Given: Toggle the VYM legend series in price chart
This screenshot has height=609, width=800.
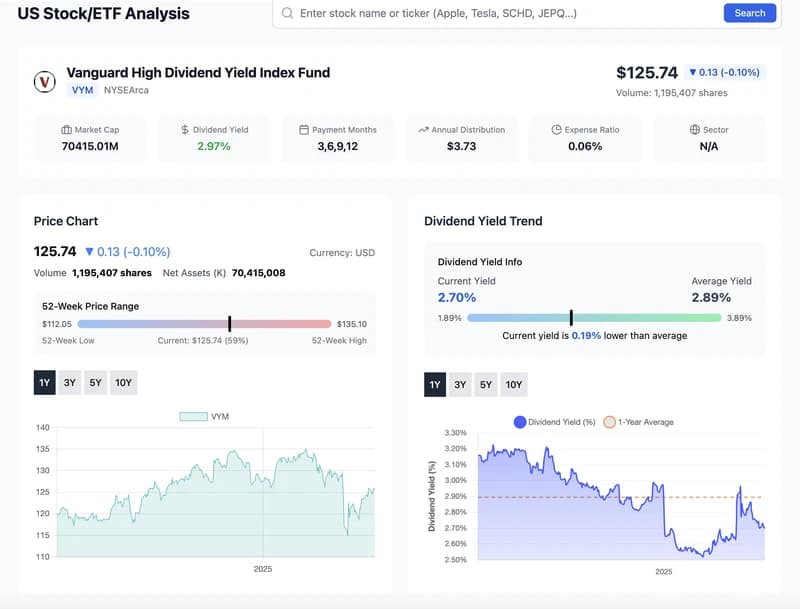Looking at the screenshot, I should tap(204, 416).
